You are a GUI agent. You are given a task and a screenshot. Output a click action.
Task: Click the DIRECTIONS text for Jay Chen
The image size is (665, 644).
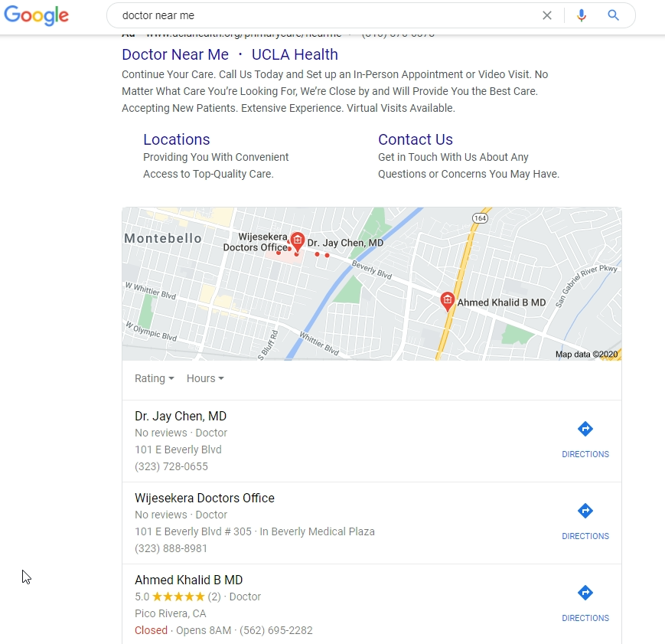(x=585, y=454)
